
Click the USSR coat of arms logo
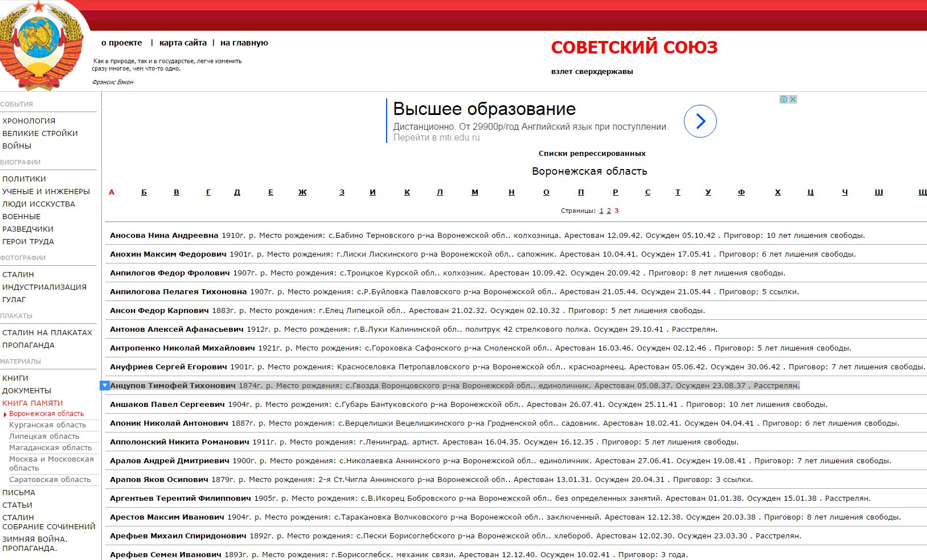[40, 46]
